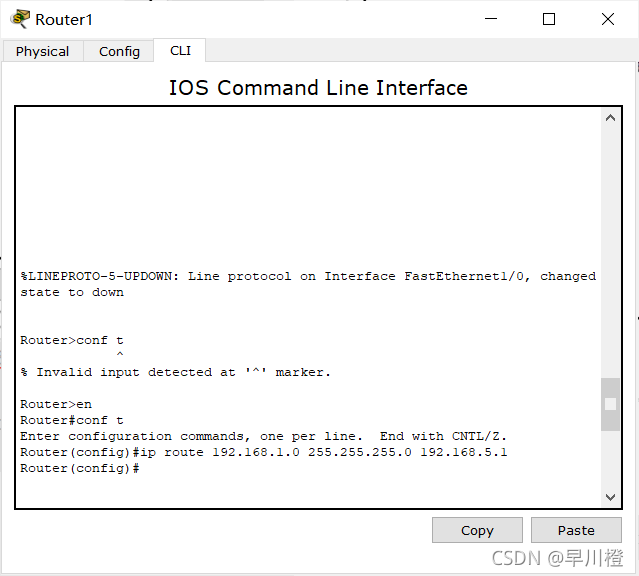The height and width of the screenshot is (576, 639).
Task: Open the Config tab
Action: [119, 51]
